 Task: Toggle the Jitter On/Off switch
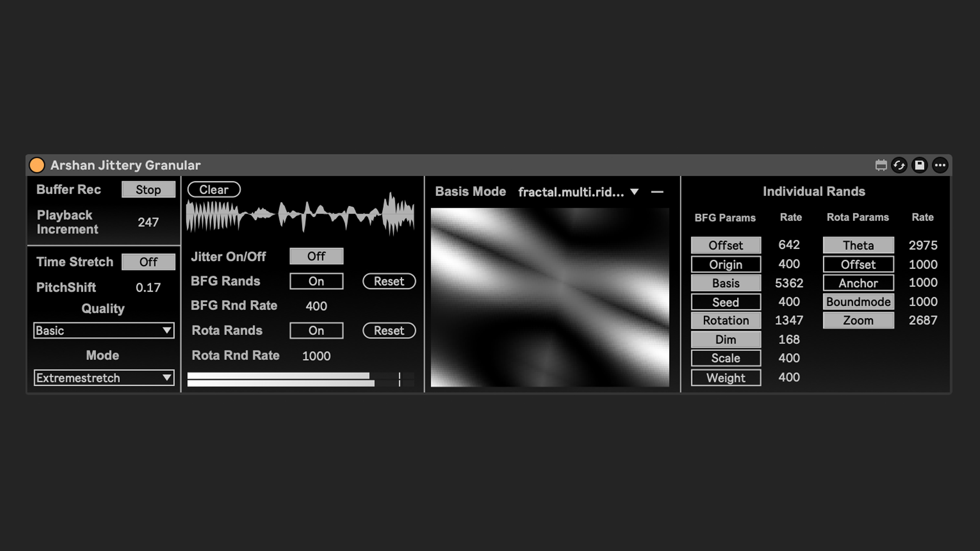tap(316, 256)
